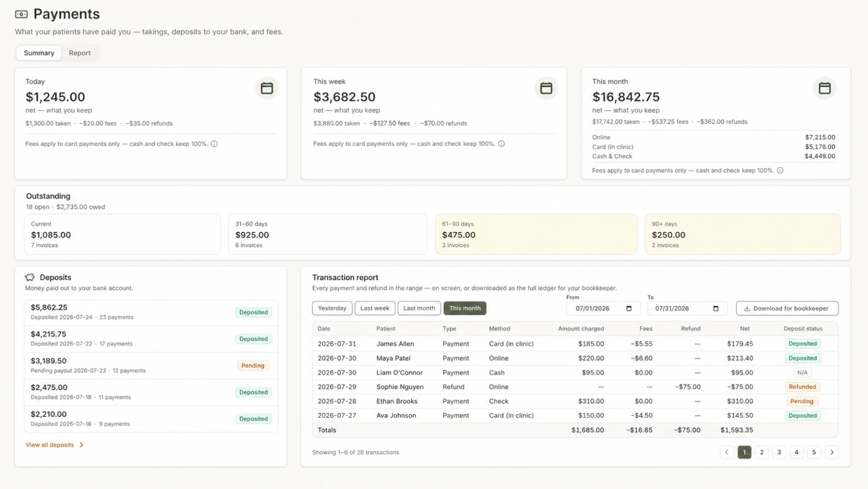Click the $1,245.00 today net amount
The image size is (868, 489).
[55, 97]
